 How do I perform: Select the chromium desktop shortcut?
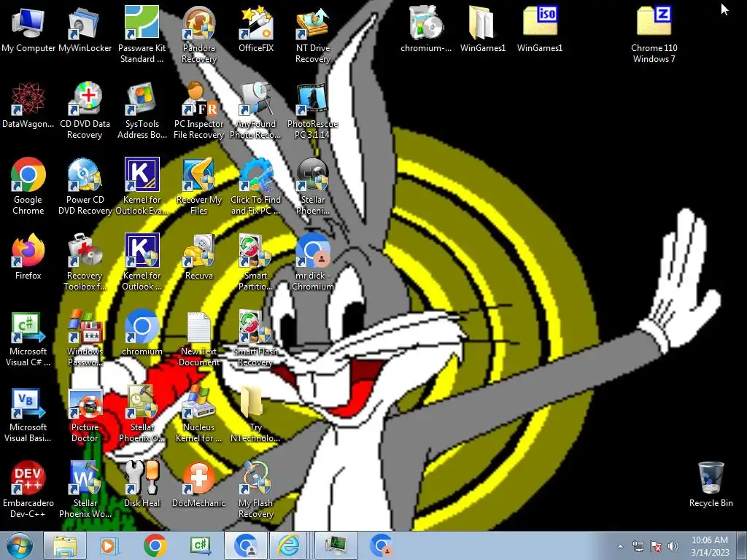pyautogui.click(x=142, y=333)
